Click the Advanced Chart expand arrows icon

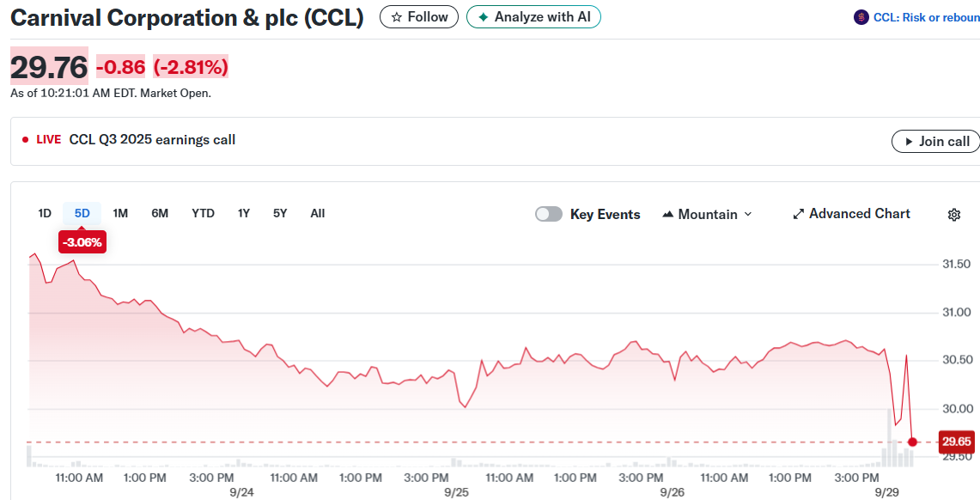tap(798, 214)
